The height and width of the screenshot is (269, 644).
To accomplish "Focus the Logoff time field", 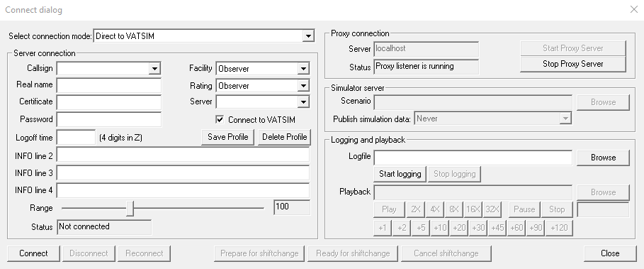I will click(x=76, y=138).
